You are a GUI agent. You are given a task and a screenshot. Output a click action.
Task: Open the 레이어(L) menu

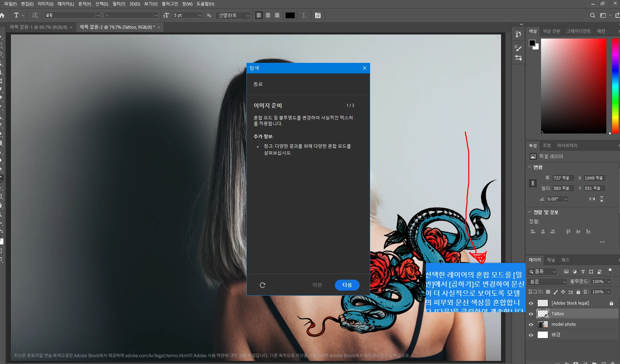[x=66, y=4]
